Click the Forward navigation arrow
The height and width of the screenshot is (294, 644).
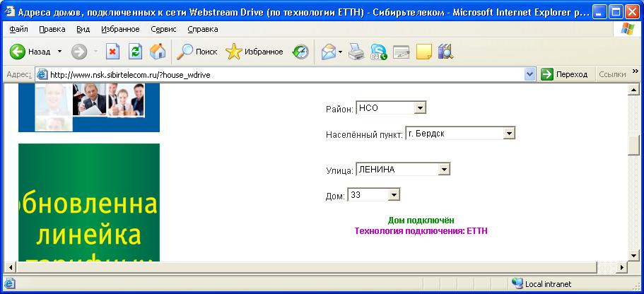79,52
